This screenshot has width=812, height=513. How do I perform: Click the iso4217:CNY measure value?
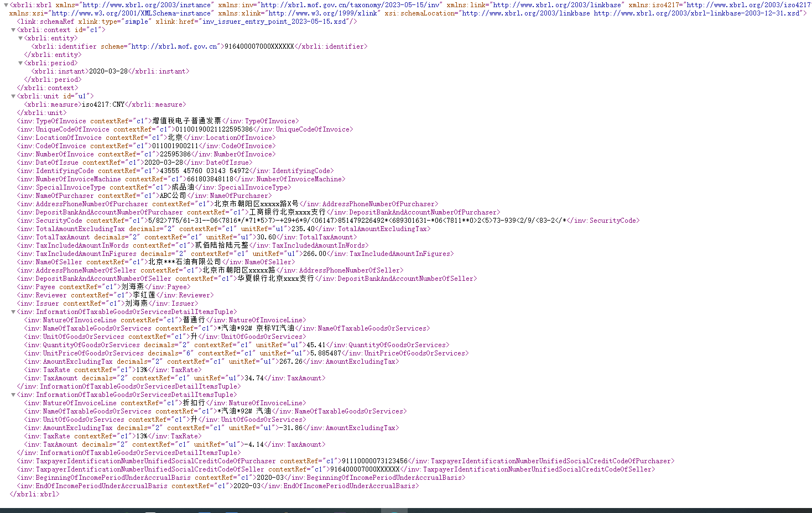(x=103, y=104)
